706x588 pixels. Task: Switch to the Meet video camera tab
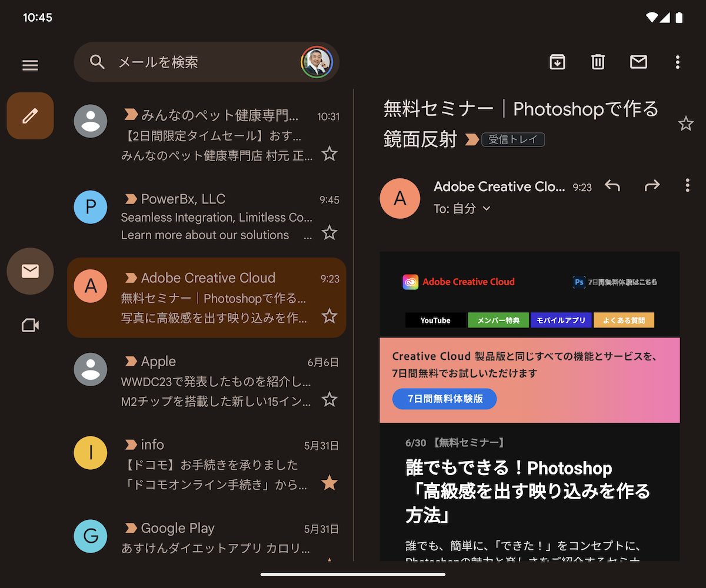coord(30,325)
